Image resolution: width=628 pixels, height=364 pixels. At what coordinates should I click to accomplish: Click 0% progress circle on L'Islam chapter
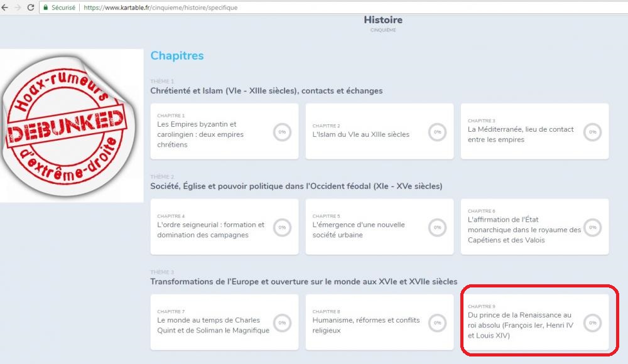[437, 132]
